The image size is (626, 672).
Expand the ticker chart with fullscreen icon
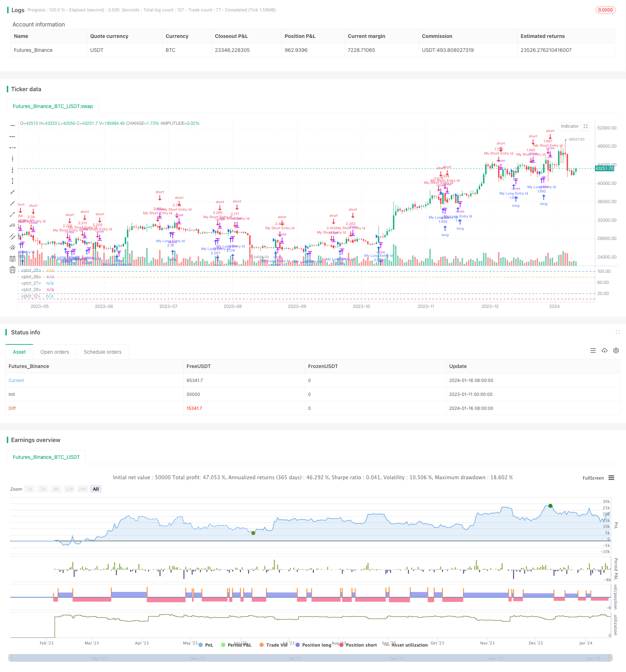tap(586, 126)
